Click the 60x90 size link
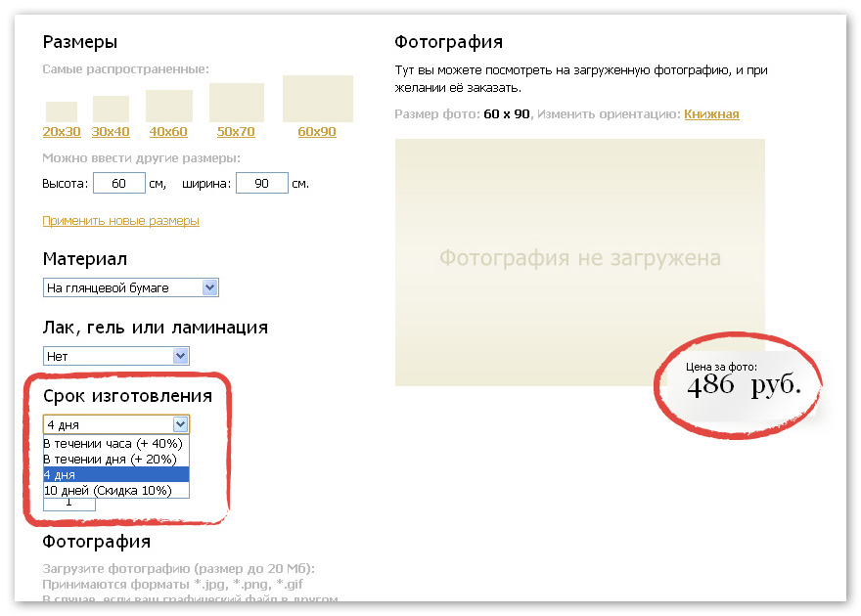Viewport: 861px width, 616px height. [x=317, y=132]
